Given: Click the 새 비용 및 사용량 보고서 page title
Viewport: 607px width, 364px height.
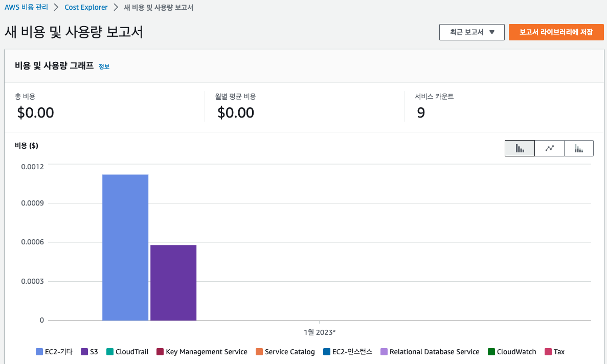Looking at the screenshot, I should pyautogui.click(x=74, y=32).
